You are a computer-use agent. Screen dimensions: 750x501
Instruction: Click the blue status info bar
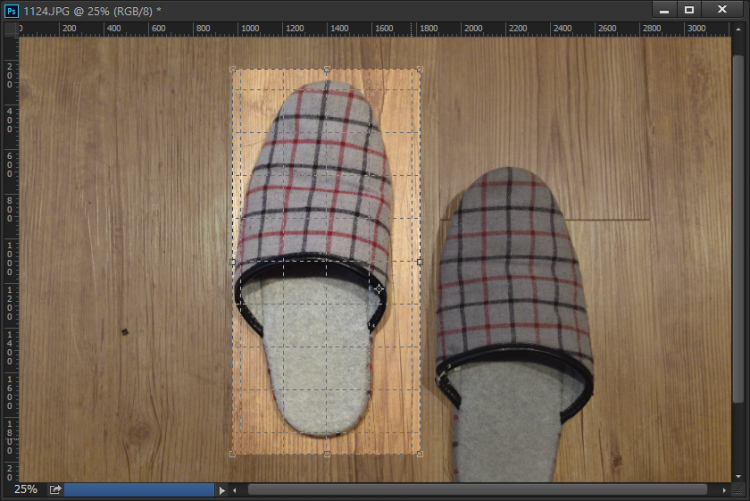point(139,490)
